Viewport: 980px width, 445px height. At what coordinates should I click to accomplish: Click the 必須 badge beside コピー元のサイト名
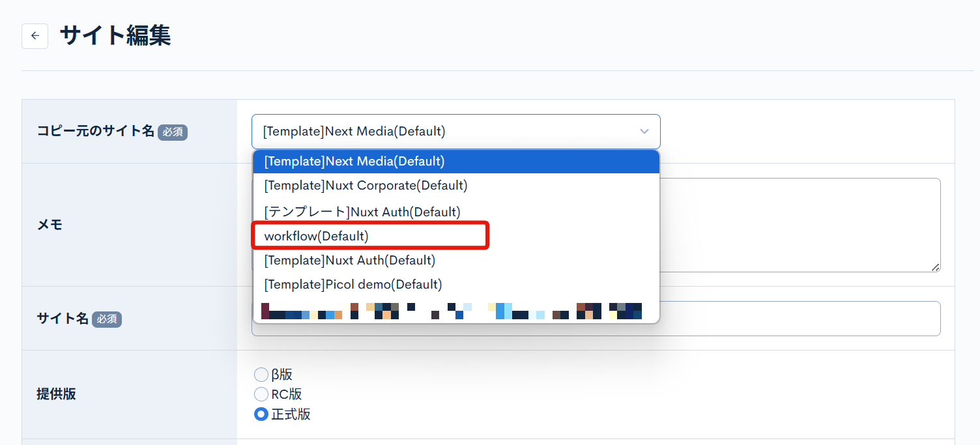172,132
